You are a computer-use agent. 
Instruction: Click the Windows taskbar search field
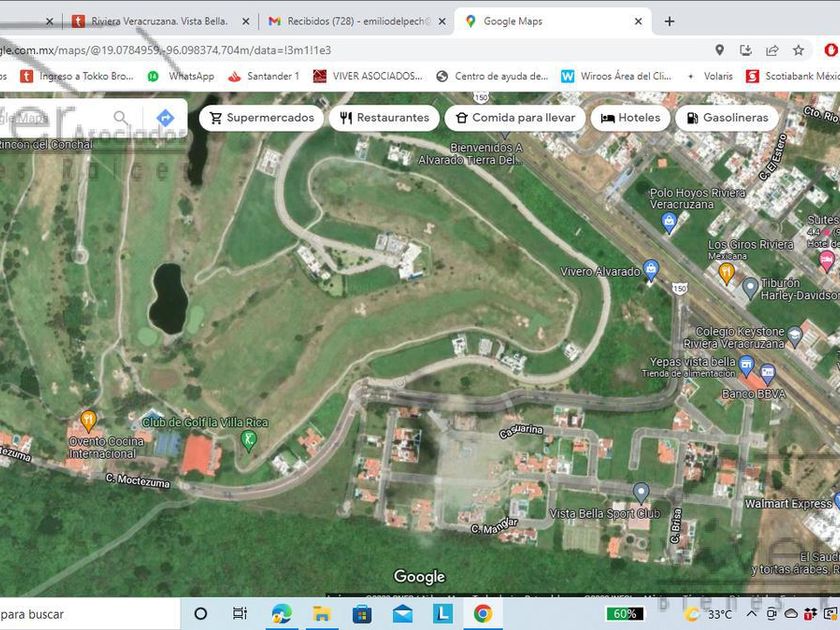(x=60, y=613)
